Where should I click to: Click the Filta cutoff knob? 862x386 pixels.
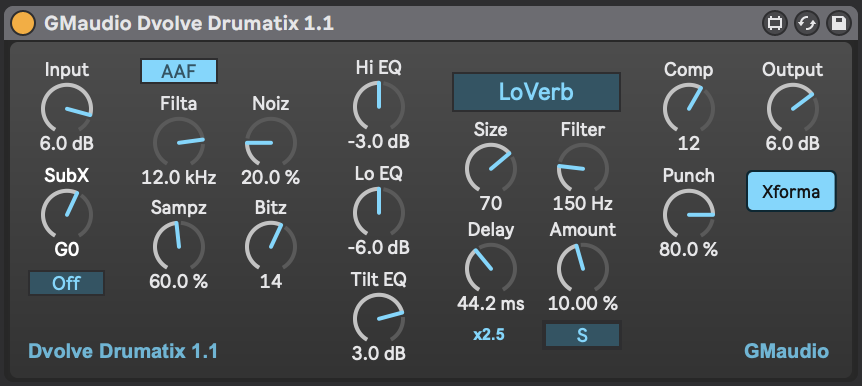click(179, 142)
